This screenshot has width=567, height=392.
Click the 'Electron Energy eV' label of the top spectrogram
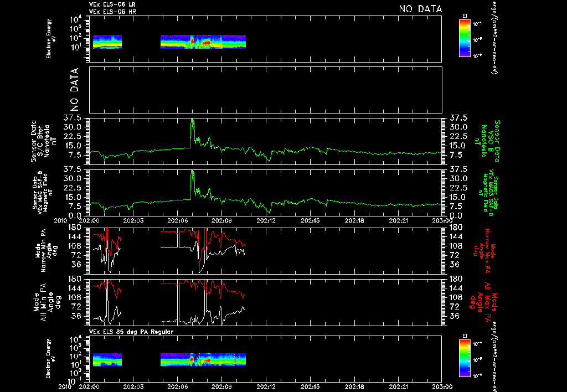[x=51, y=39]
